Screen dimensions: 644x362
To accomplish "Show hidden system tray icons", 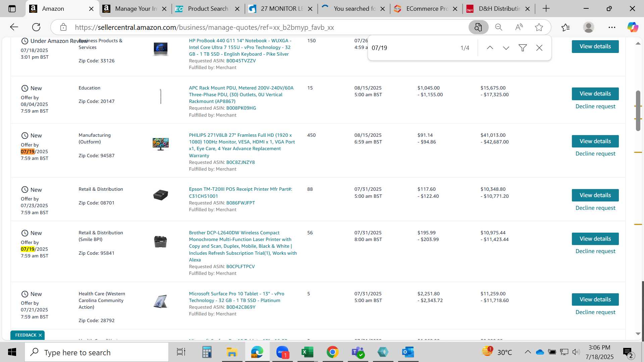I will coord(528,352).
